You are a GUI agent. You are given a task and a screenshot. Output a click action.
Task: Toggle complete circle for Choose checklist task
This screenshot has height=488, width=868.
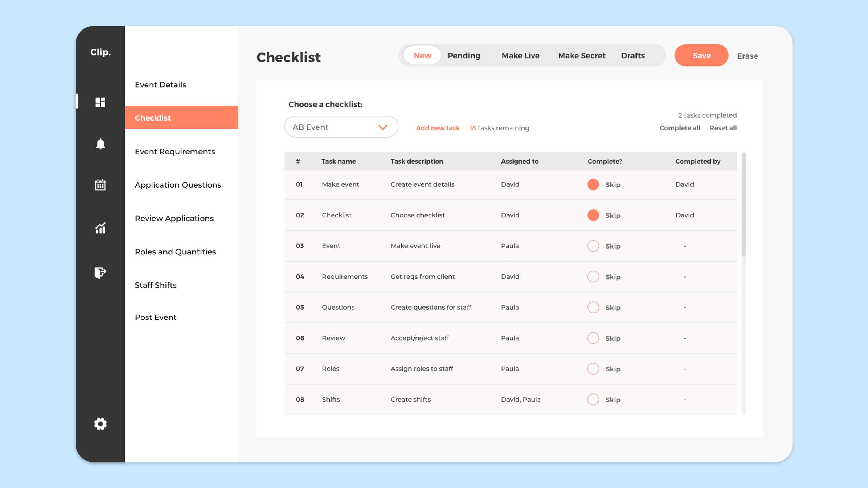[x=593, y=215]
